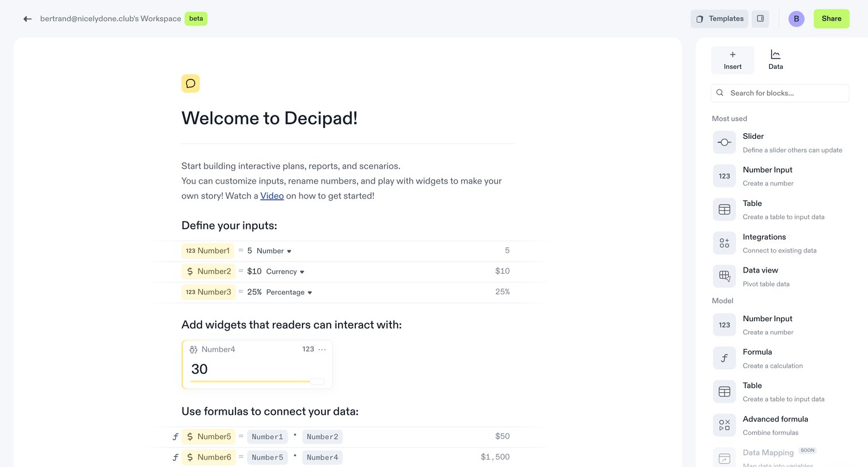
Task: Click the workspace name in header
Action: point(111,19)
